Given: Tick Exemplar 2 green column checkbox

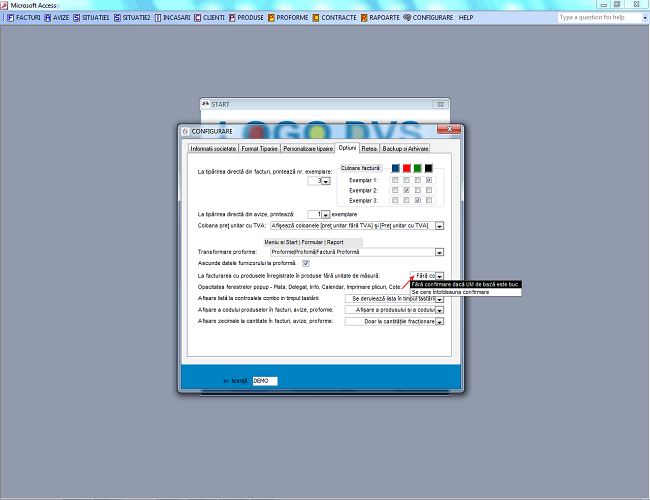Looking at the screenshot, I should coord(418,190).
